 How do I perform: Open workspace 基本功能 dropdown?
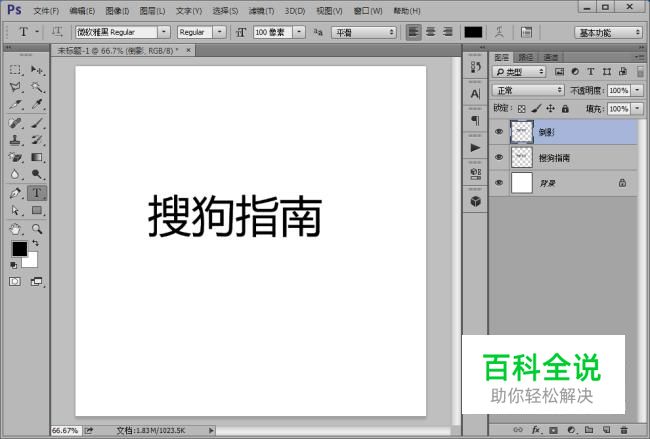[608, 32]
